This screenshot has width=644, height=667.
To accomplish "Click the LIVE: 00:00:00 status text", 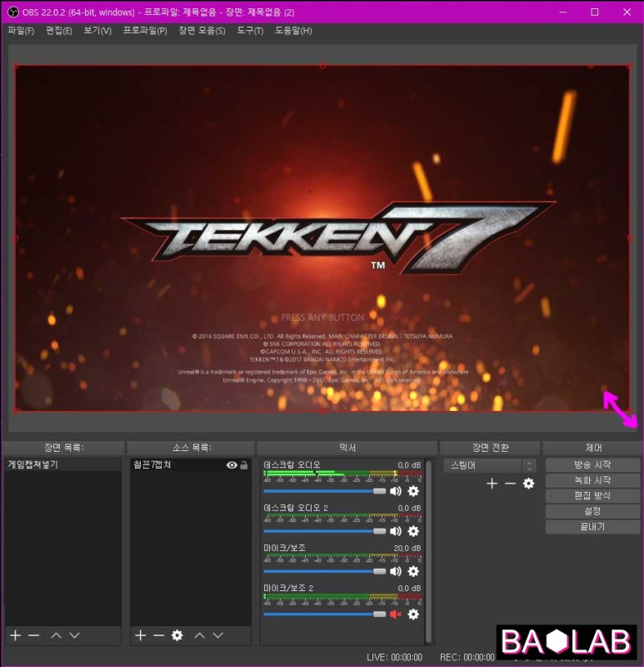I will click(394, 658).
